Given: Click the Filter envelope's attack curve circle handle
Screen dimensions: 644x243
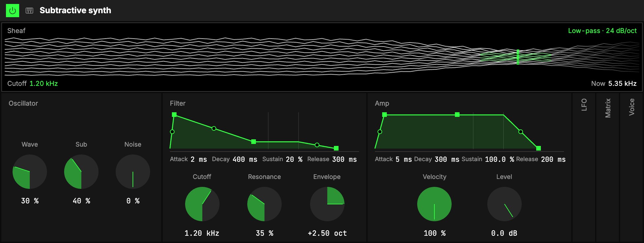Looking at the screenshot, I should [x=172, y=132].
